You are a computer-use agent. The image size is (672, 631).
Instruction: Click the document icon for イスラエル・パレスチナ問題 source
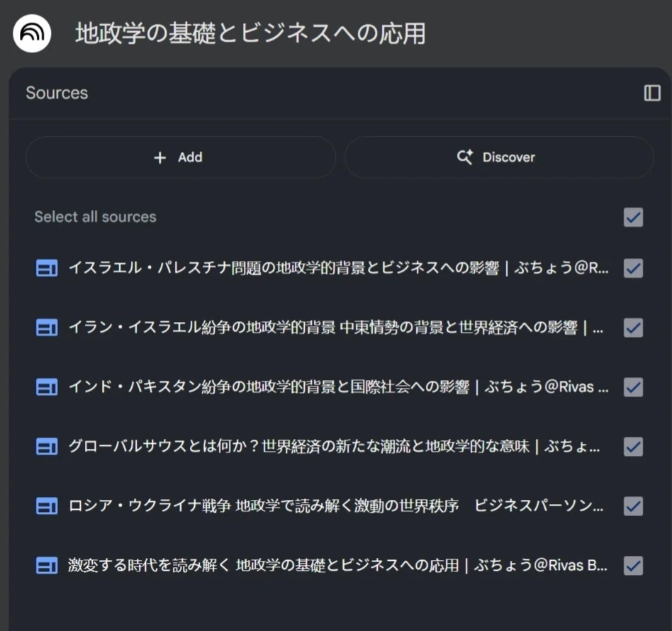click(x=47, y=268)
